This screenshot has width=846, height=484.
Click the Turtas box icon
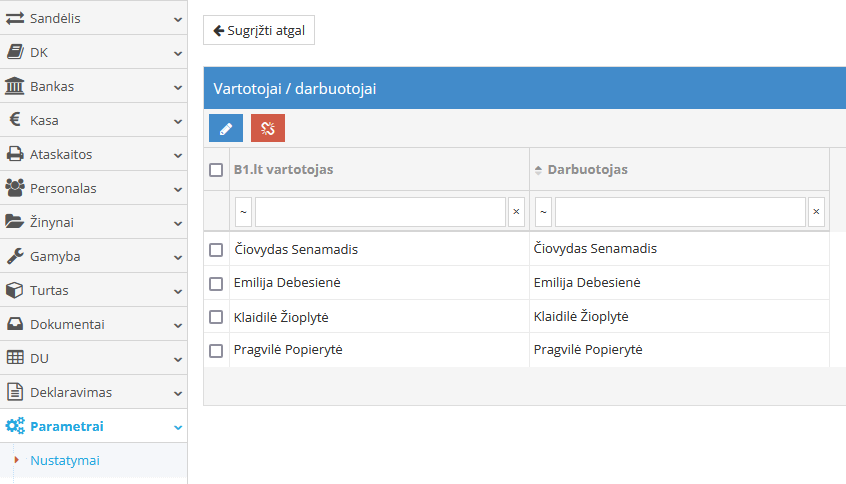(x=15, y=290)
